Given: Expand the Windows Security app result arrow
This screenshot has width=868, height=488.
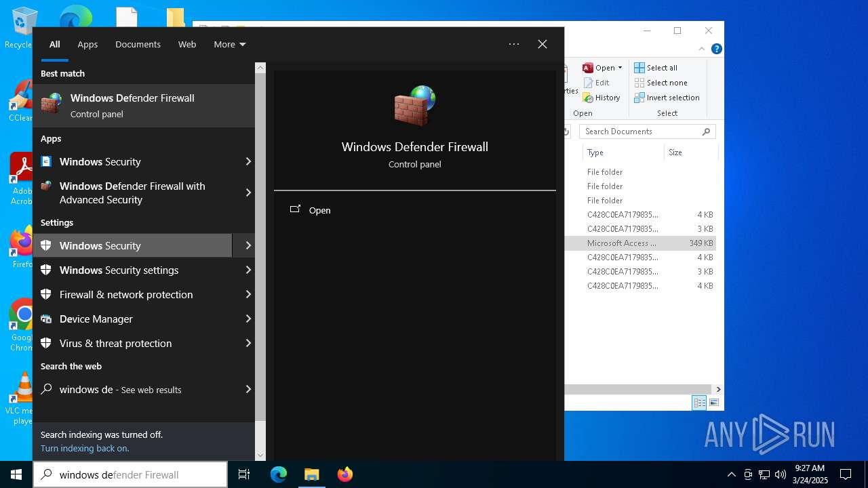Looking at the screenshot, I should [248, 161].
